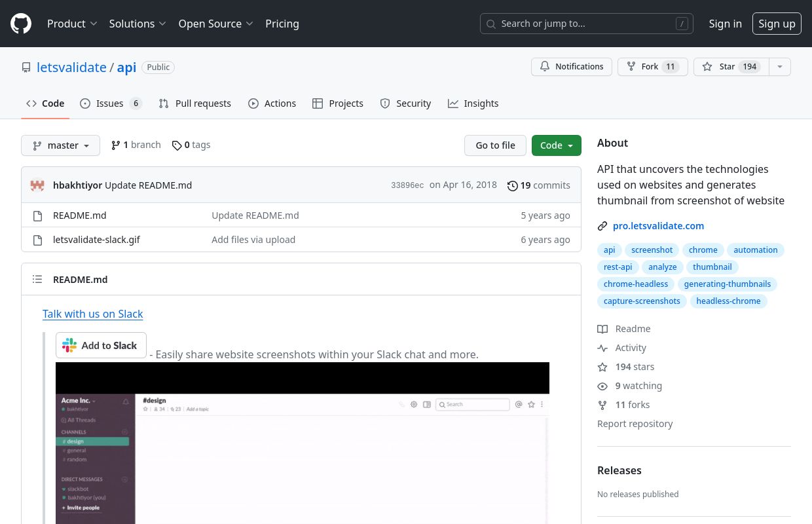Open README table of contents list icon
Image resolution: width=812 pixels, height=524 pixels.
pos(37,280)
